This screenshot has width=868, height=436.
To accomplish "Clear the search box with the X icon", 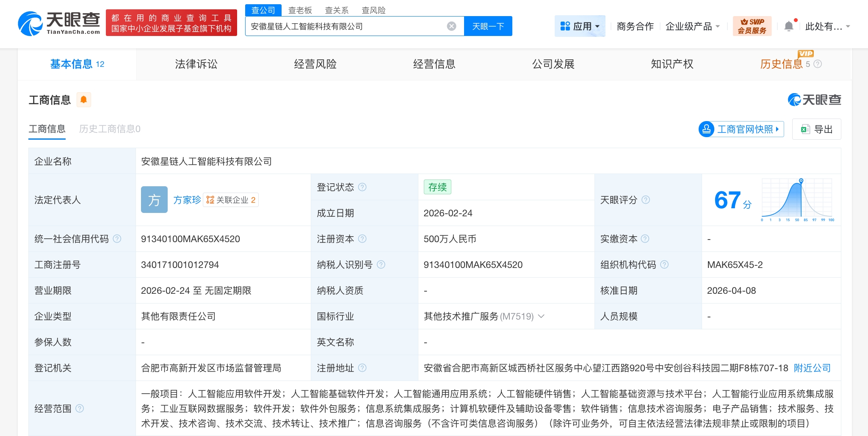I will coord(453,26).
